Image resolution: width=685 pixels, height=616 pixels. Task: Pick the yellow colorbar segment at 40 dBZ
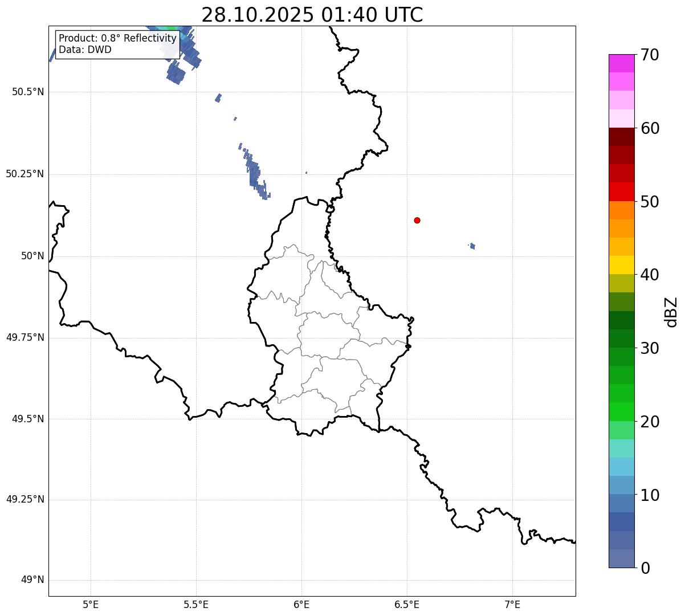[x=621, y=265]
